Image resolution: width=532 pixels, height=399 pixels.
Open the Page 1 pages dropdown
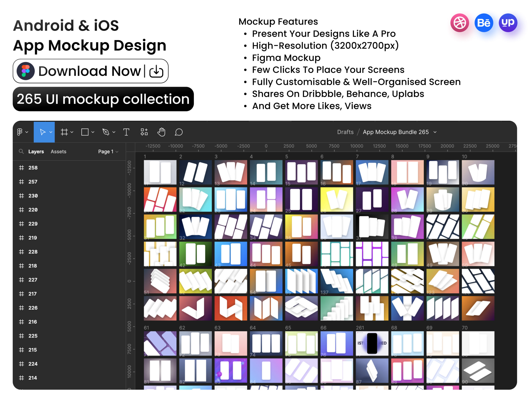coord(108,151)
